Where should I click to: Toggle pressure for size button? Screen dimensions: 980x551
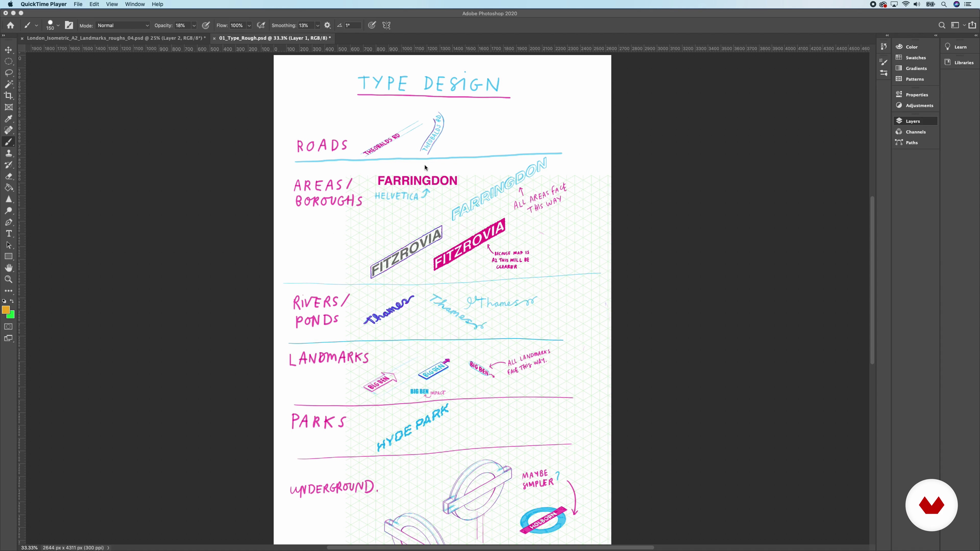click(372, 25)
